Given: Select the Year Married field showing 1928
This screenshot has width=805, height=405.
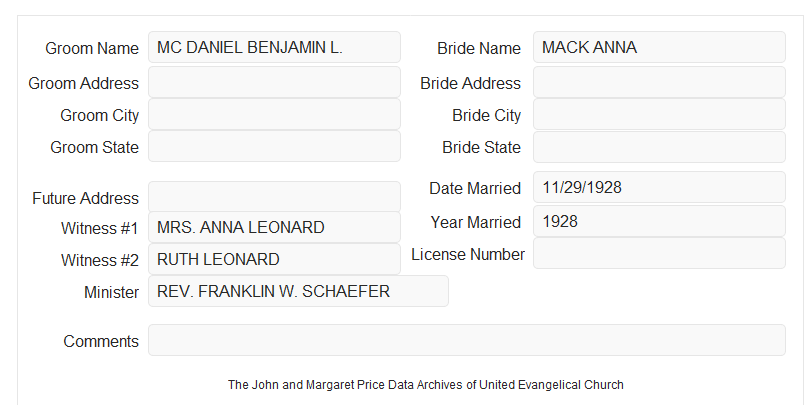Looking at the screenshot, I should pos(659,221).
